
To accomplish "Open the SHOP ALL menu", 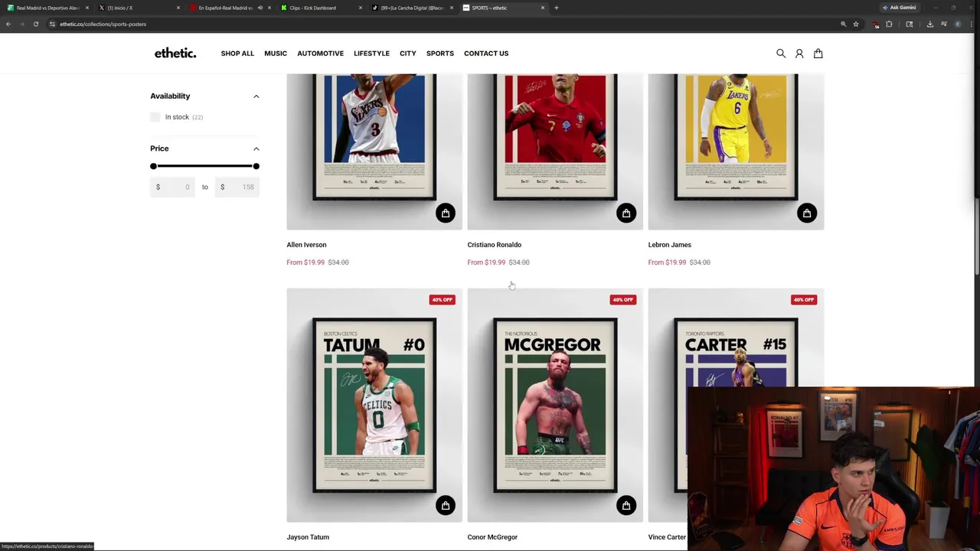I will pyautogui.click(x=237, y=54).
